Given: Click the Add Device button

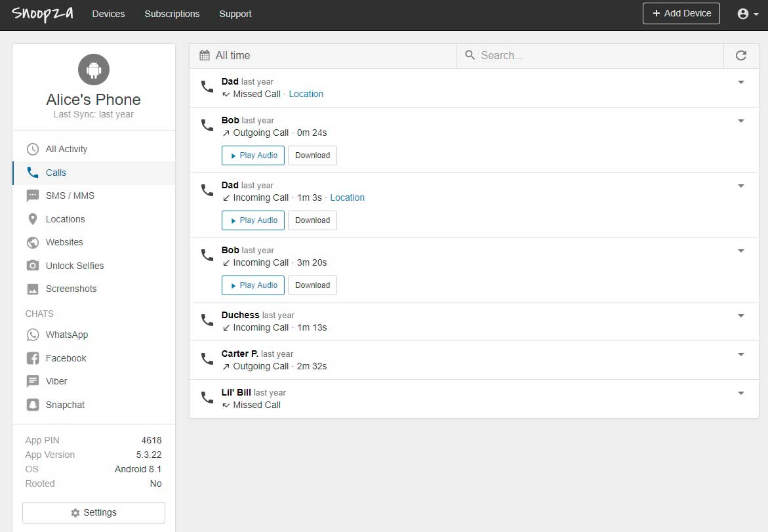Looking at the screenshot, I should click(681, 14).
